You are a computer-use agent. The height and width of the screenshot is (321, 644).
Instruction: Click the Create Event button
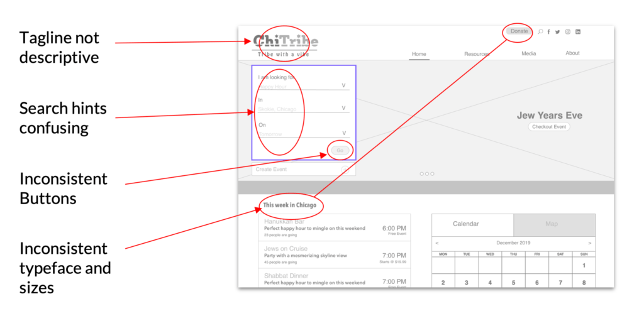[304, 170]
